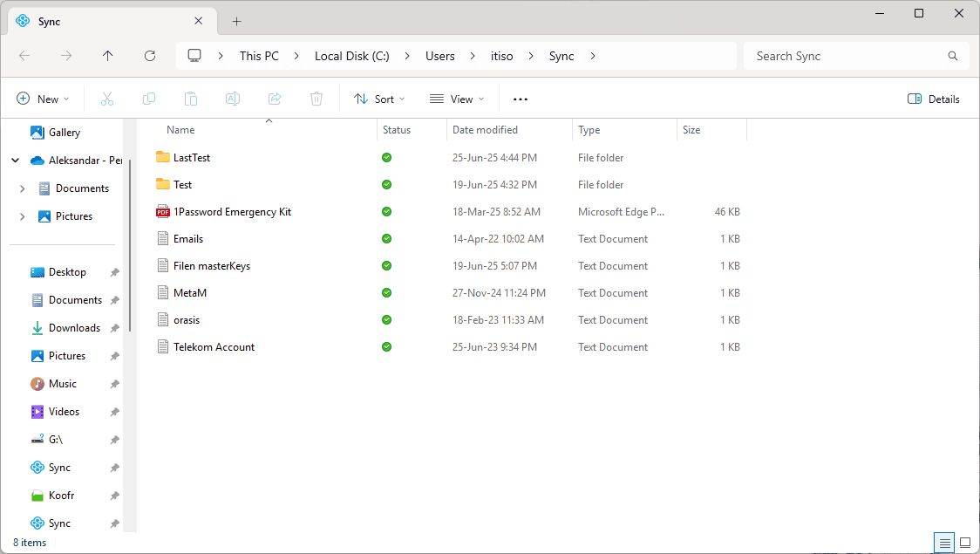Go to Users breadcrumb
This screenshot has height=554, width=980.
click(x=440, y=56)
